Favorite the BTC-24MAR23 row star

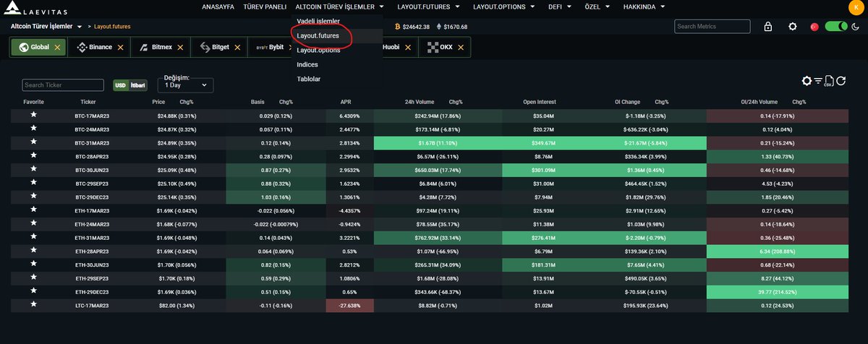pyautogui.click(x=33, y=129)
